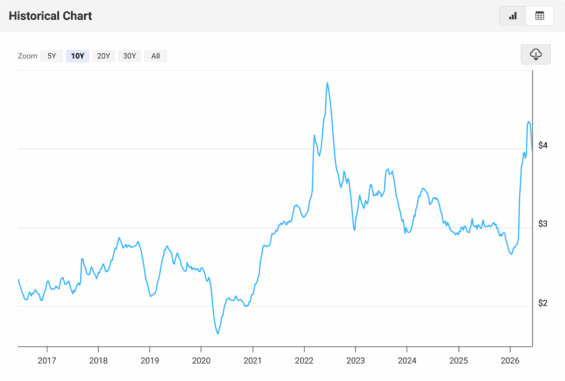
Task: Click the Historical Chart heading
Action: point(50,16)
